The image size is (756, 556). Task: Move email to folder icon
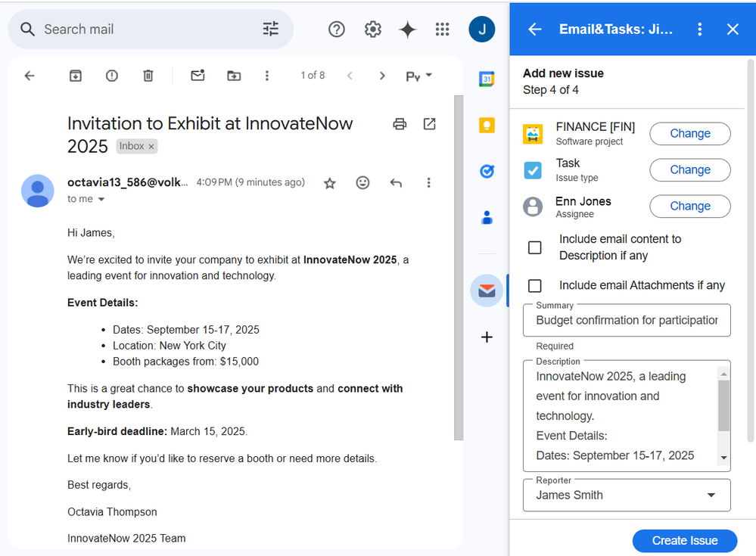pos(234,76)
